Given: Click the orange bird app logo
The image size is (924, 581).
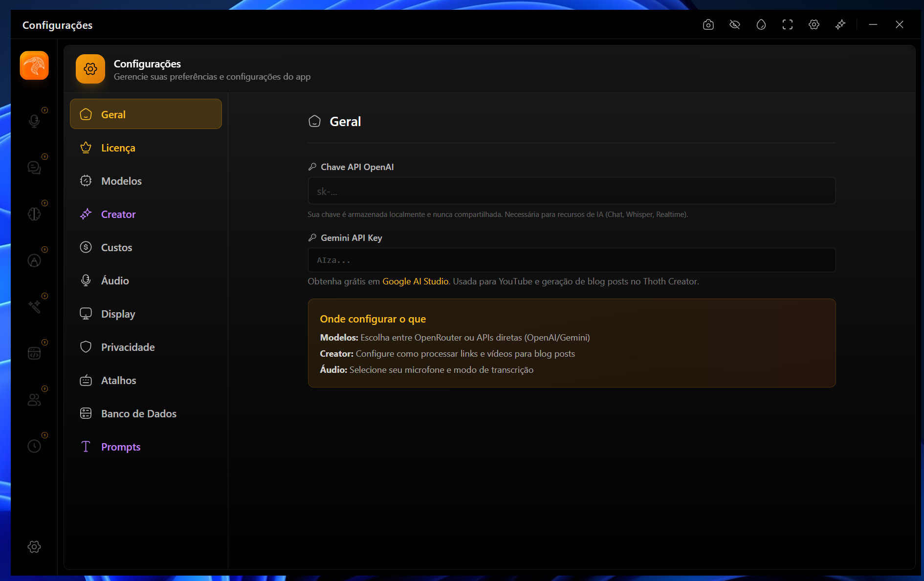Looking at the screenshot, I should [34, 65].
